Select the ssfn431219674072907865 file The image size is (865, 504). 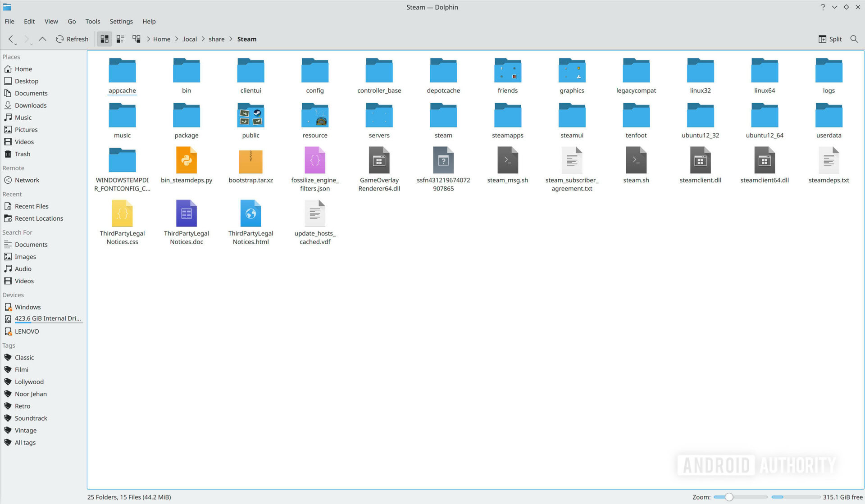click(443, 169)
